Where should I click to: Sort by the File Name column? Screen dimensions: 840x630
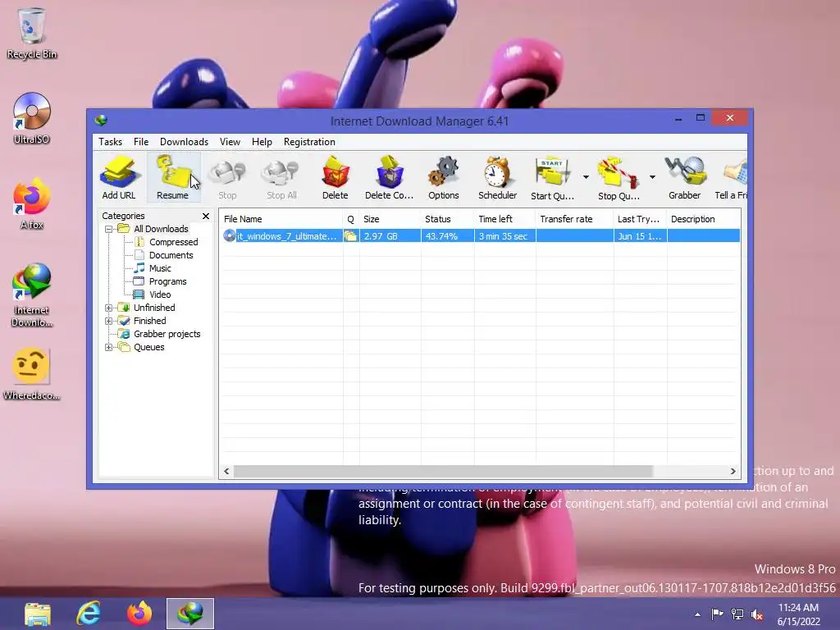click(282, 219)
